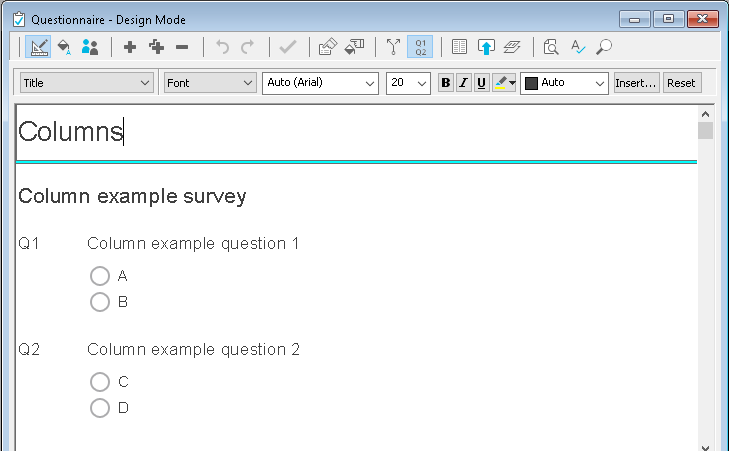Click the two-people respondents icon
Screen dimensions: 729x451
tap(90, 47)
